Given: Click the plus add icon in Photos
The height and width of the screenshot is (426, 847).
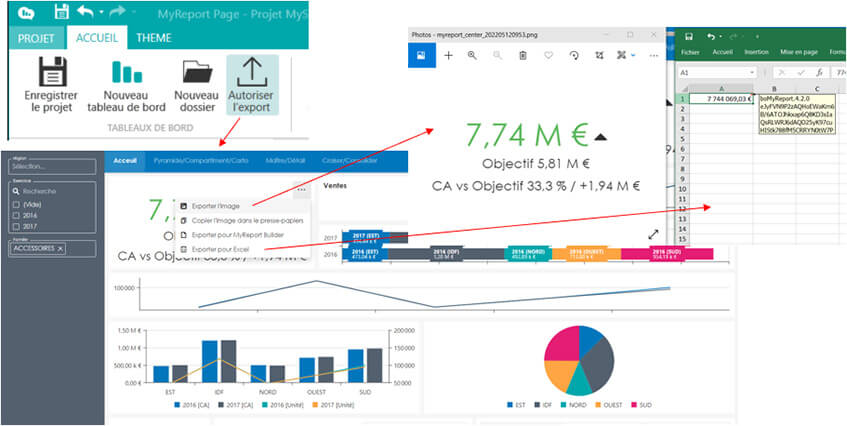Looking at the screenshot, I should pos(448,55).
